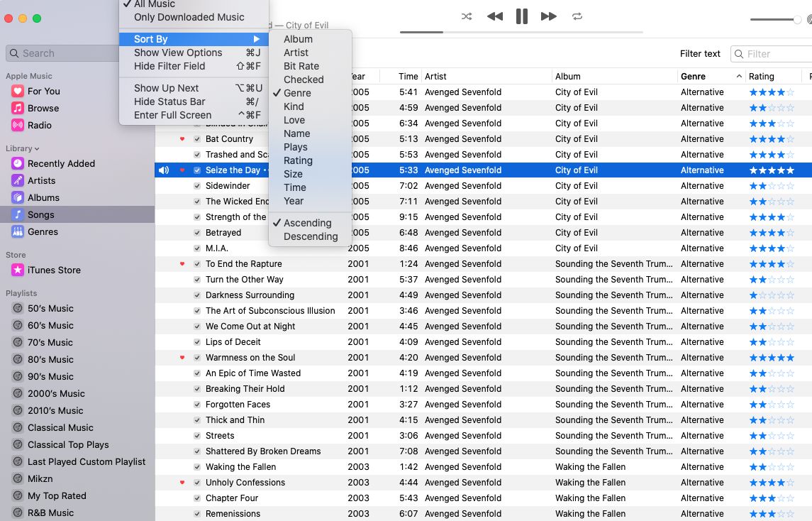Open 60's Music playlist

pos(50,326)
